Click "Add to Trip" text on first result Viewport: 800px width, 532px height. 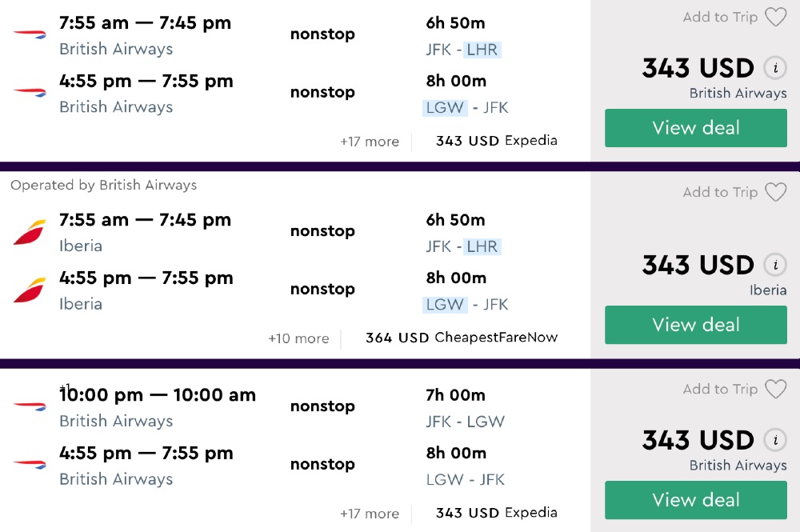click(720, 18)
